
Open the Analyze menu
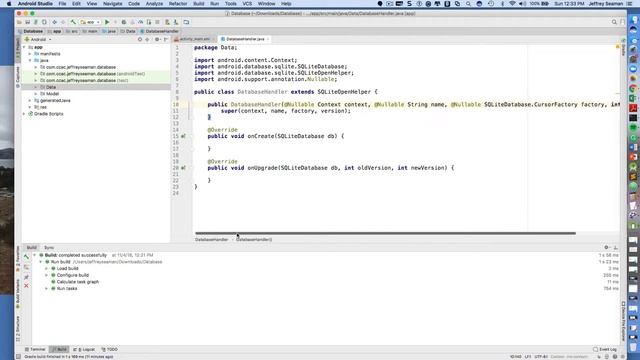[x=154, y=4]
